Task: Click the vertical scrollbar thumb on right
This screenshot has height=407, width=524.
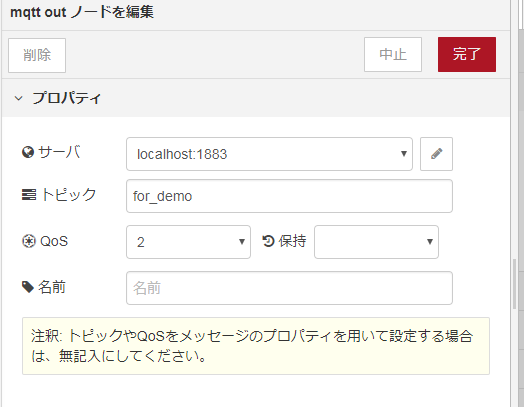Action: coord(514,284)
